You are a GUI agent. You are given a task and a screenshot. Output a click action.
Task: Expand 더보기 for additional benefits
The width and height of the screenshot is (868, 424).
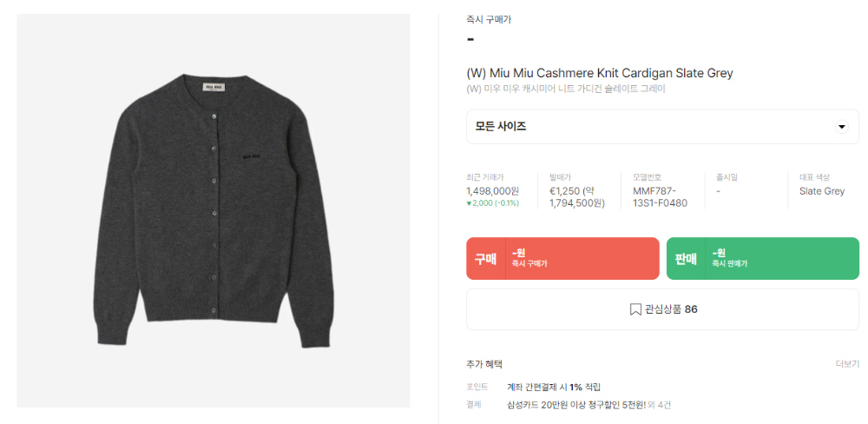847,364
